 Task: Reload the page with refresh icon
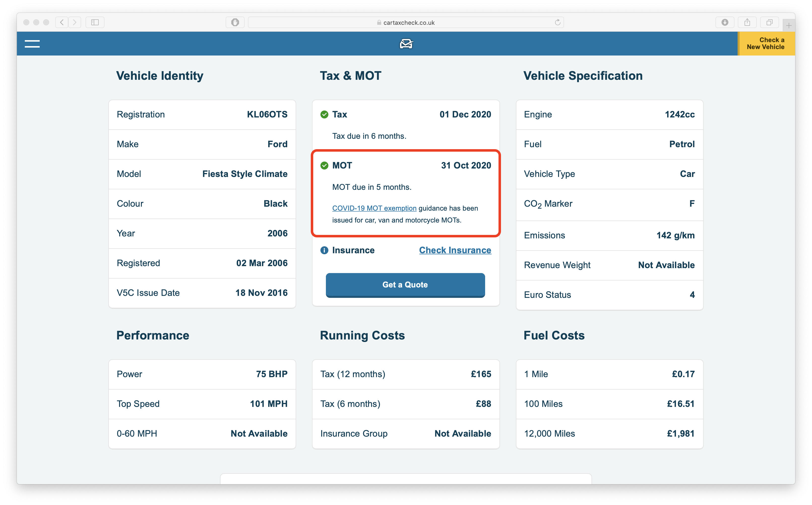pos(558,22)
